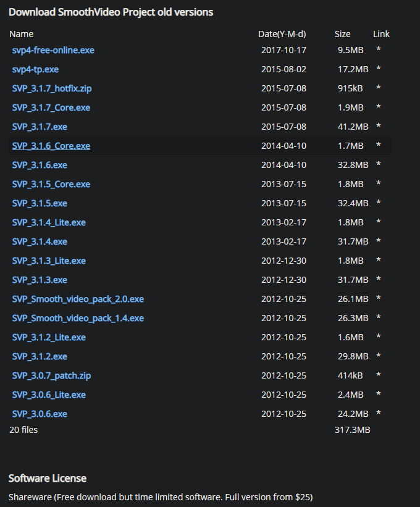The height and width of the screenshot is (507, 420).
Task: Open asterisk link beside SVP_3.1.3.exe
Action: point(378,280)
